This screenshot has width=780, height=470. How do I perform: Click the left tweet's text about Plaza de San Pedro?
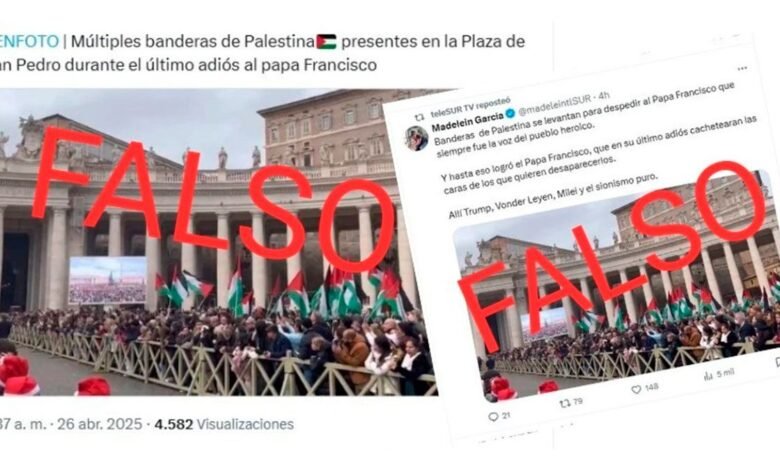click(x=262, y=53)
